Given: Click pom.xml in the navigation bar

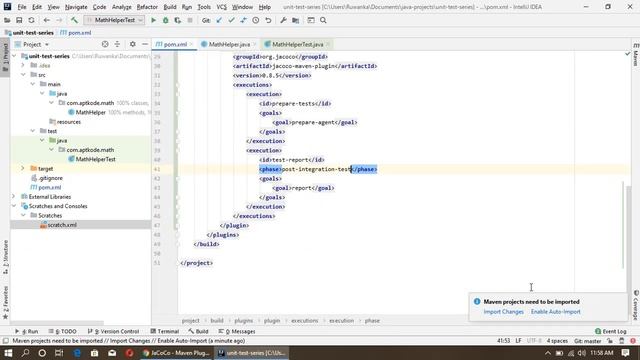Looking at the screenshot, I should 76,33.
